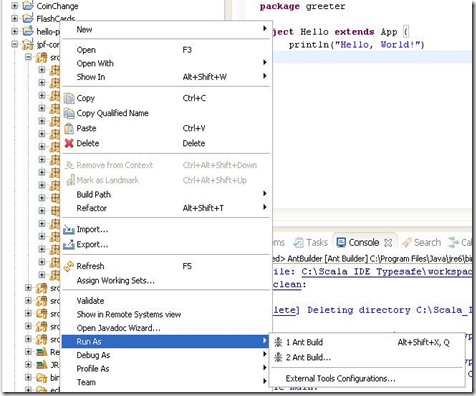Click the Import icon in the menu

pyautogui.click(x=69, y=230)
